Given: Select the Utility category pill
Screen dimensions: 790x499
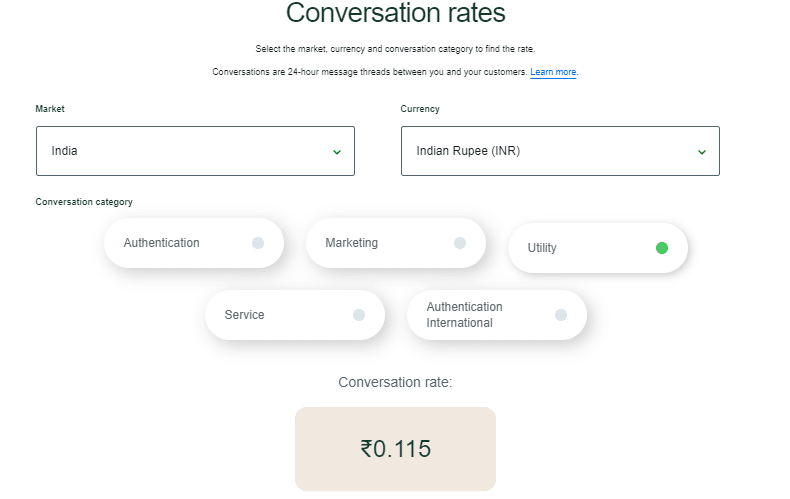Looking at the screenshot, I should click(x=542, y=248).
